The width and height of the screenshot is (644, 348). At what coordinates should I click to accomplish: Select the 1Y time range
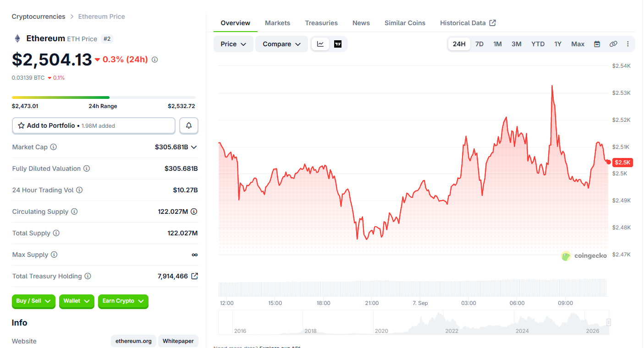tap(558, 44)
